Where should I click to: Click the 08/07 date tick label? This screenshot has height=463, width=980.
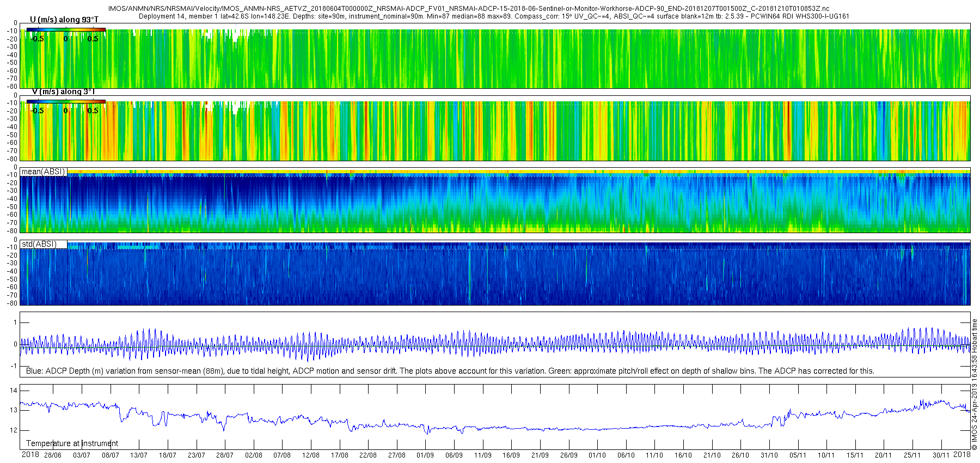(110, 455)
